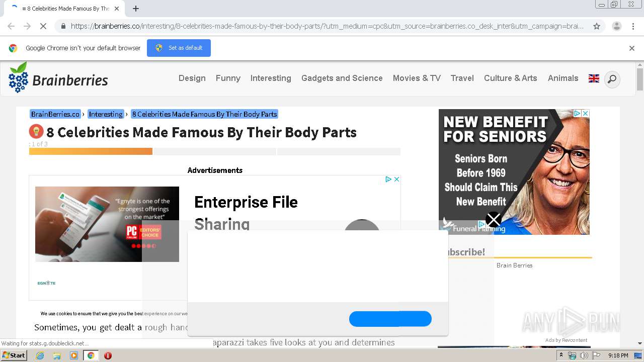Click the 8 Celebrities breadcrumb link
Screen dimensions: 644x362
click(x=205, y=114)
